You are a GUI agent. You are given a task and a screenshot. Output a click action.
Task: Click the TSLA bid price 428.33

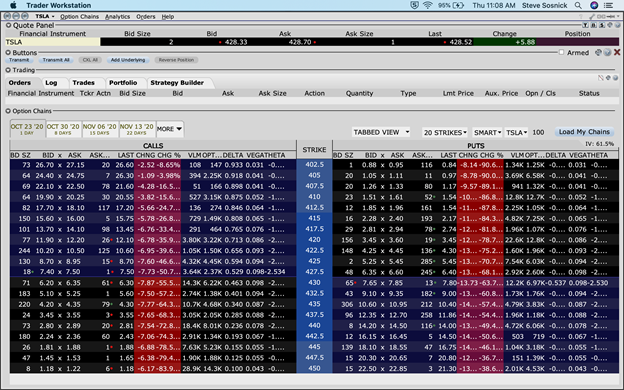point(236,42)
